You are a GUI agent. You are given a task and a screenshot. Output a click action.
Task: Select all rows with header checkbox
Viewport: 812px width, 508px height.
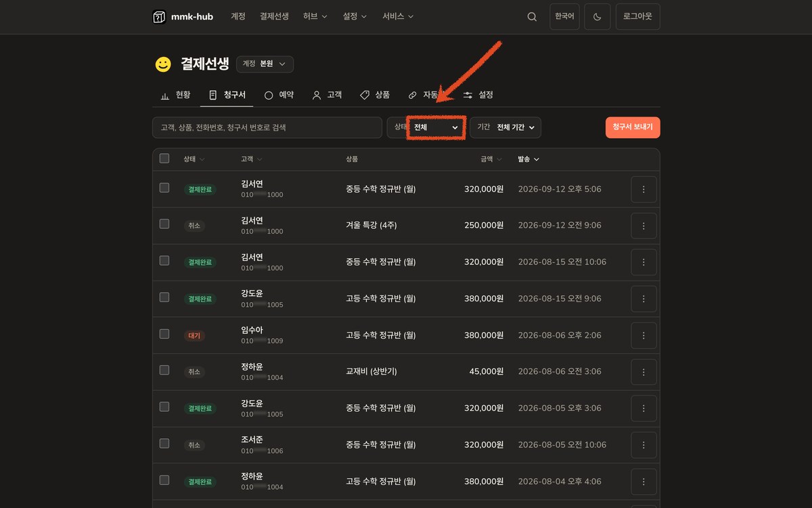tap(164, 158)
